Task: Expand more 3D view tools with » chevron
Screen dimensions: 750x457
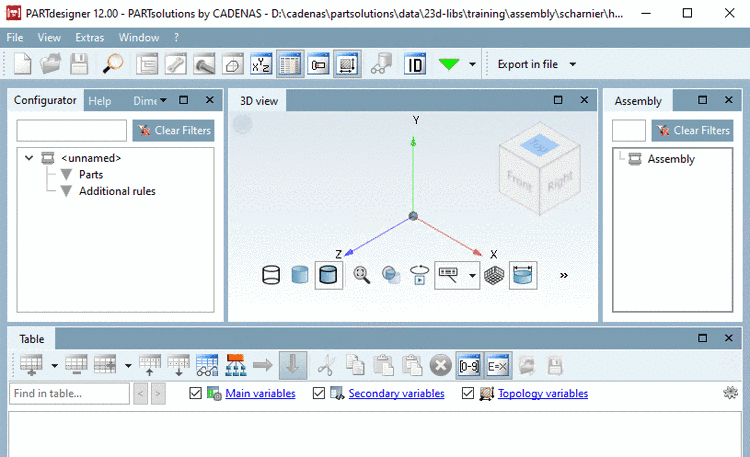Action: [563, 275]
